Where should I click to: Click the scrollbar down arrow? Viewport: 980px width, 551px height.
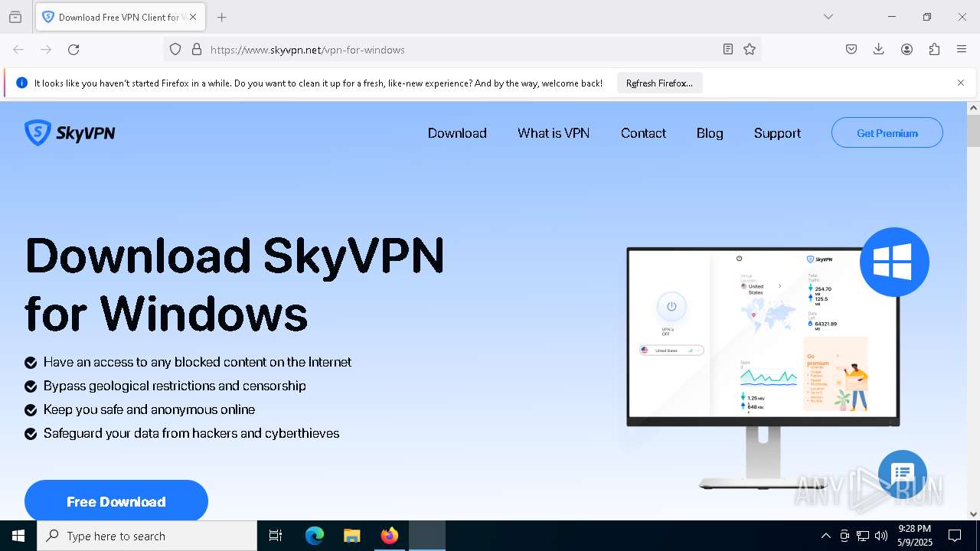[x=973, y=514]
